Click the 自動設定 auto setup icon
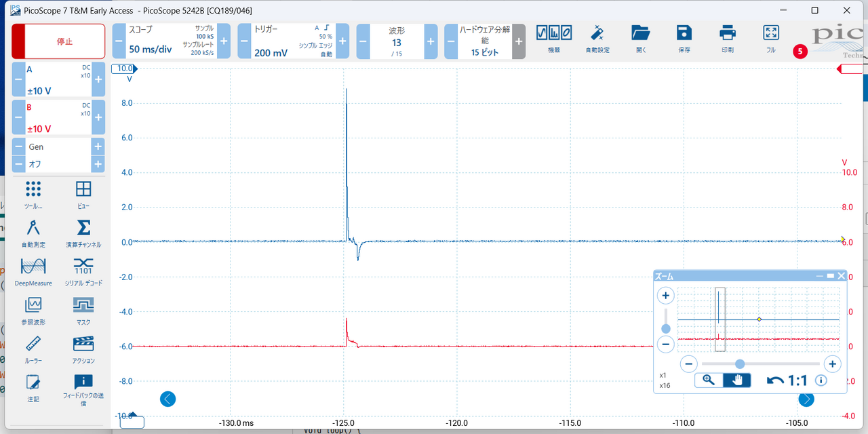 (597, 38)
